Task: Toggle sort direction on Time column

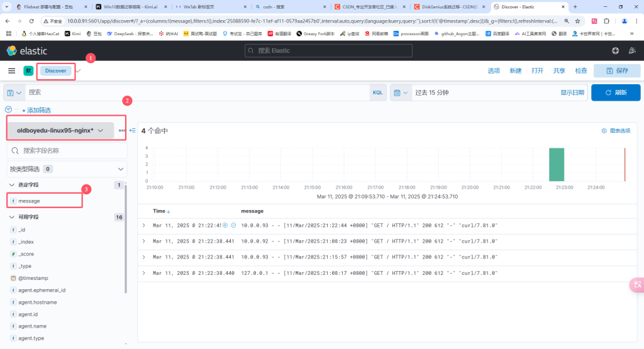Action: pyautogui.click(x=169, y=211)
